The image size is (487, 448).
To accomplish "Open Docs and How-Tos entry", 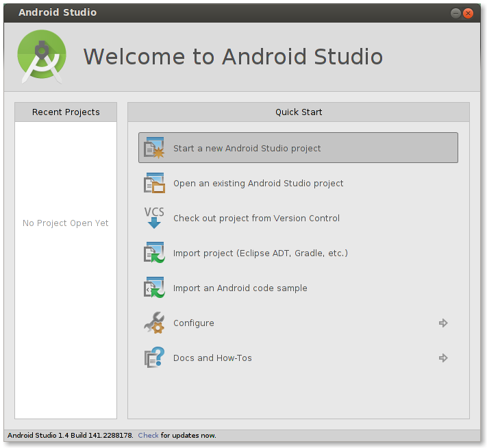I will click(212, 358).
